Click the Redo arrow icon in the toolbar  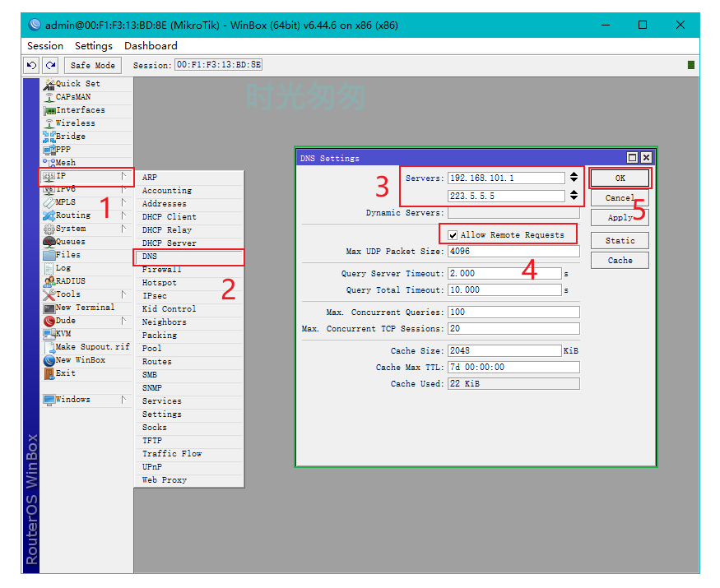pos(50,65)
